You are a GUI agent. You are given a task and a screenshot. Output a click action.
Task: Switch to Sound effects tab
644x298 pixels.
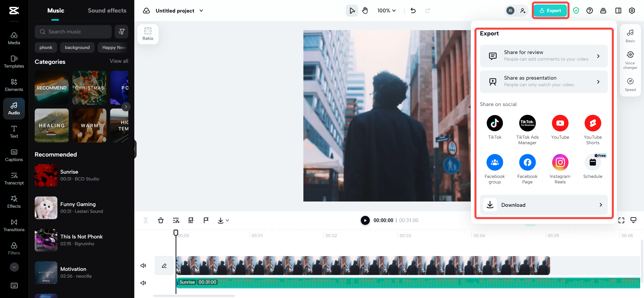(x=107, y=11)
